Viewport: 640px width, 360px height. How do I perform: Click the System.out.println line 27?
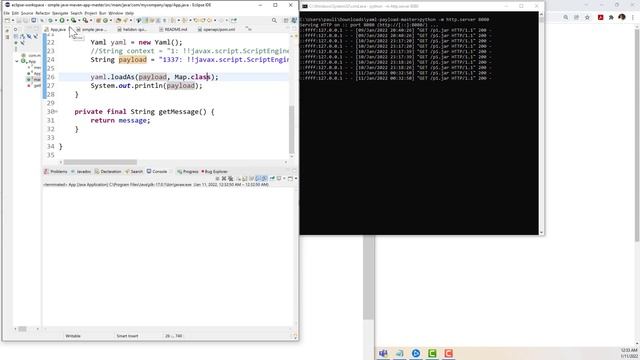pyautogui.click(x=146, y=86)
